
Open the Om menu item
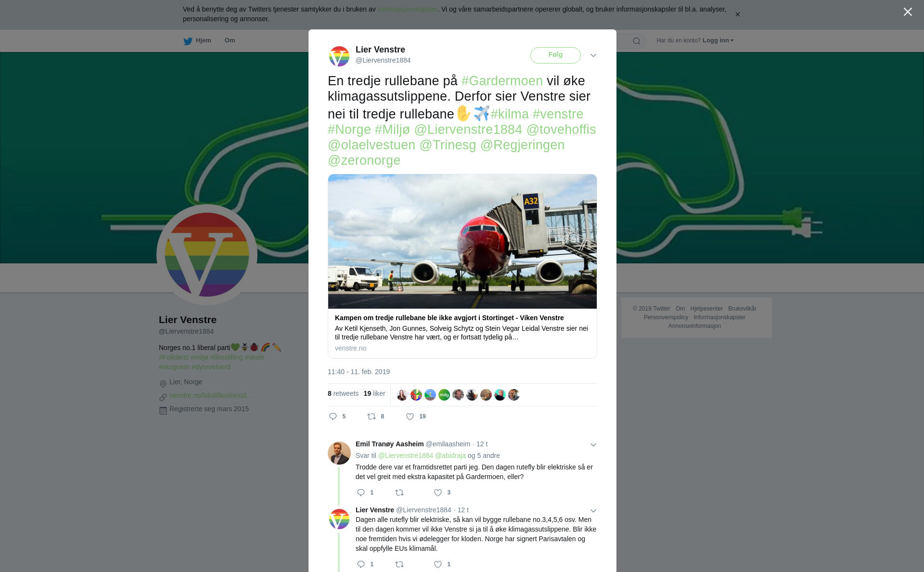(x=230, y=40)
